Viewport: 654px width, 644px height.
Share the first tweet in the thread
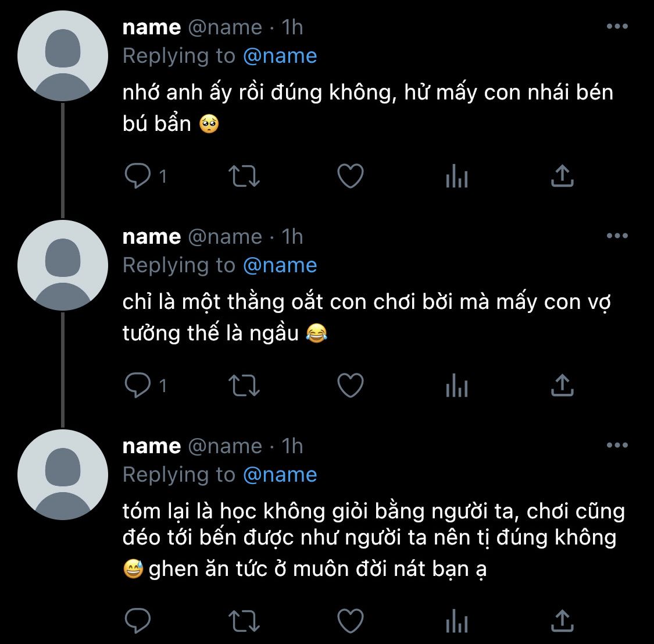click(x=562, y=176)
